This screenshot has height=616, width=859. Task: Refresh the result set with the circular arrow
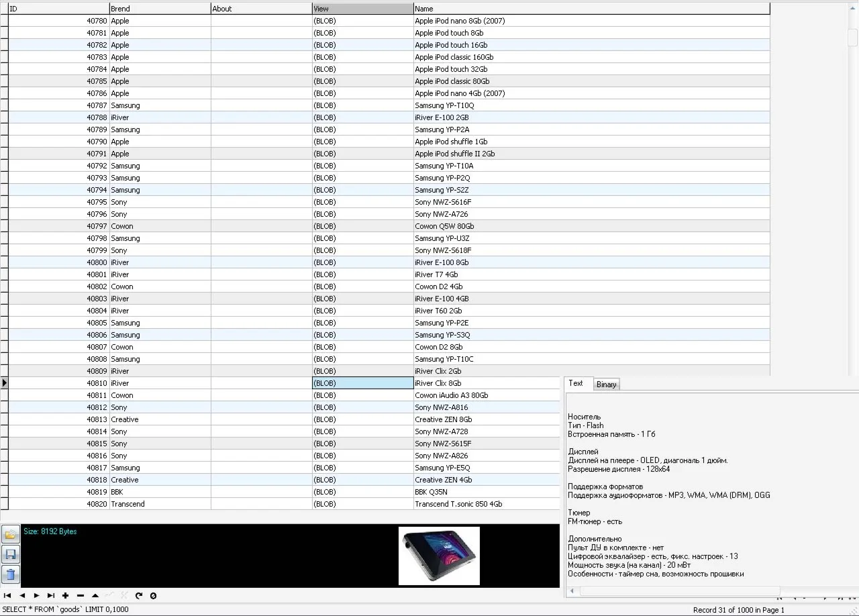[x=138, y=595]
